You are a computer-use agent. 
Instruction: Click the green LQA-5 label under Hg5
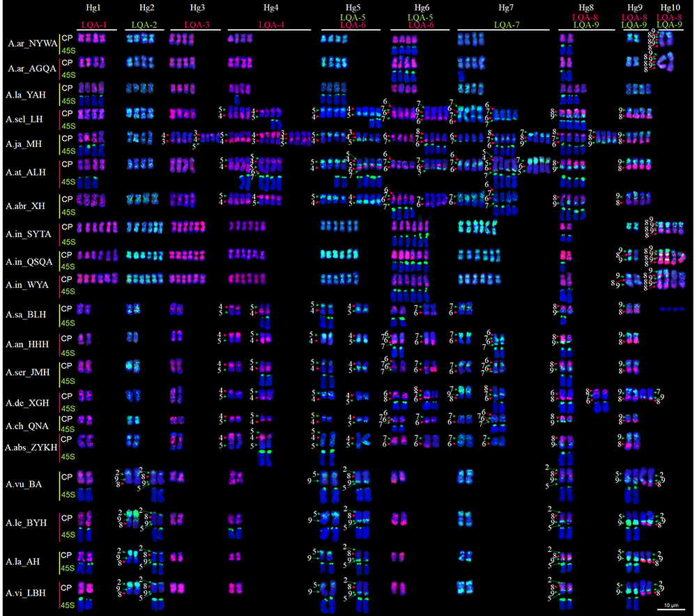coord(353,17)
